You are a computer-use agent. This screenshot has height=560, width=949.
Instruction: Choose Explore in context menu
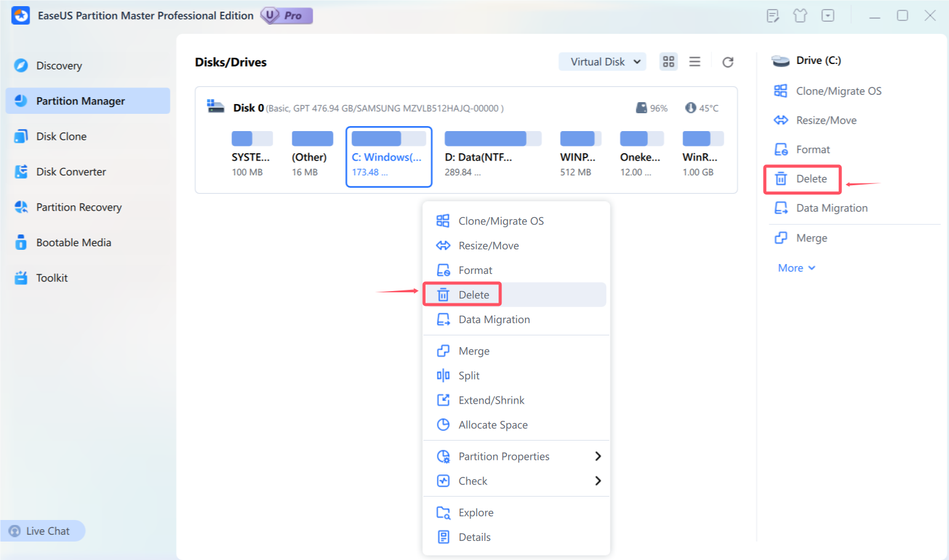click(516, 513)
